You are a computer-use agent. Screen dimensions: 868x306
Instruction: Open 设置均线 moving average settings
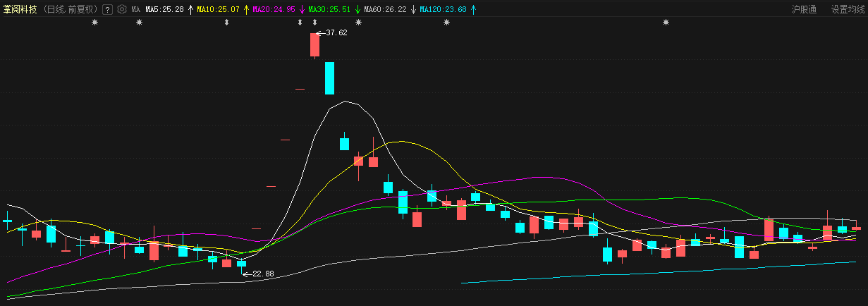coord(847,9)
